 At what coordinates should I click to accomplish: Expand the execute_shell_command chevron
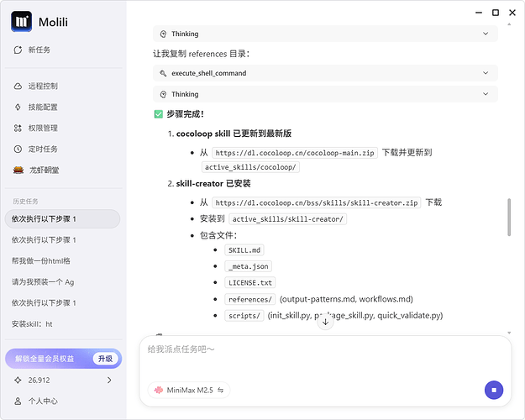tap(486, 73)
